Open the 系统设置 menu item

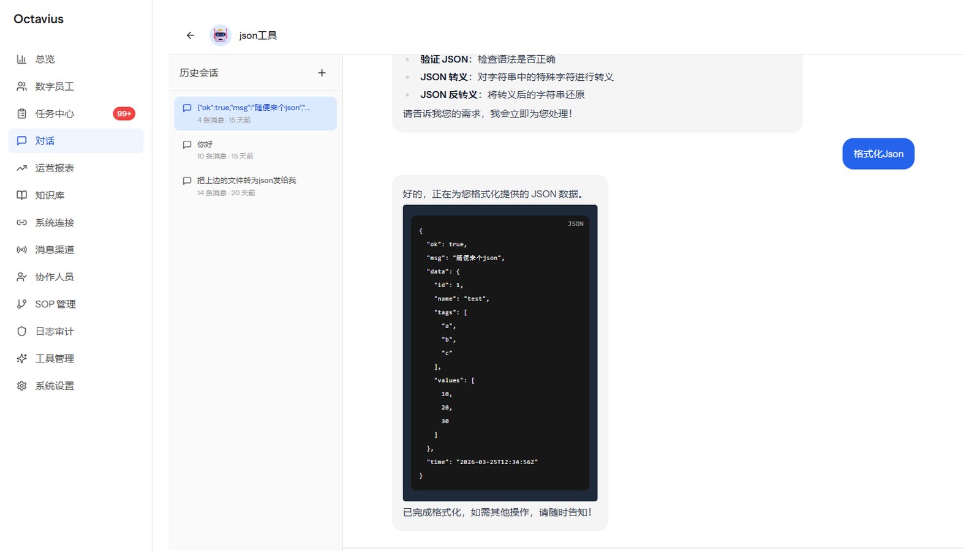pos(76,386)
